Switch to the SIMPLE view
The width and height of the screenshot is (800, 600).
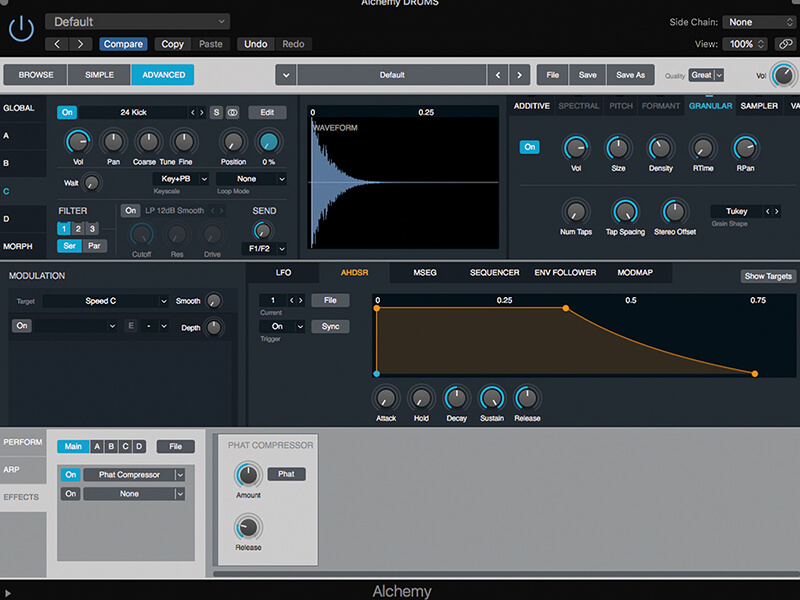pos(99,75)
